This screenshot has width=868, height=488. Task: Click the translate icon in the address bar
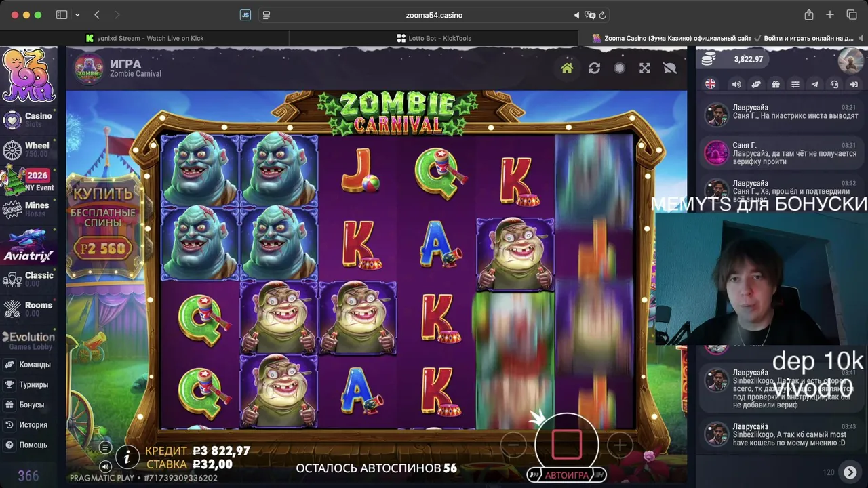tap(589, 15)
